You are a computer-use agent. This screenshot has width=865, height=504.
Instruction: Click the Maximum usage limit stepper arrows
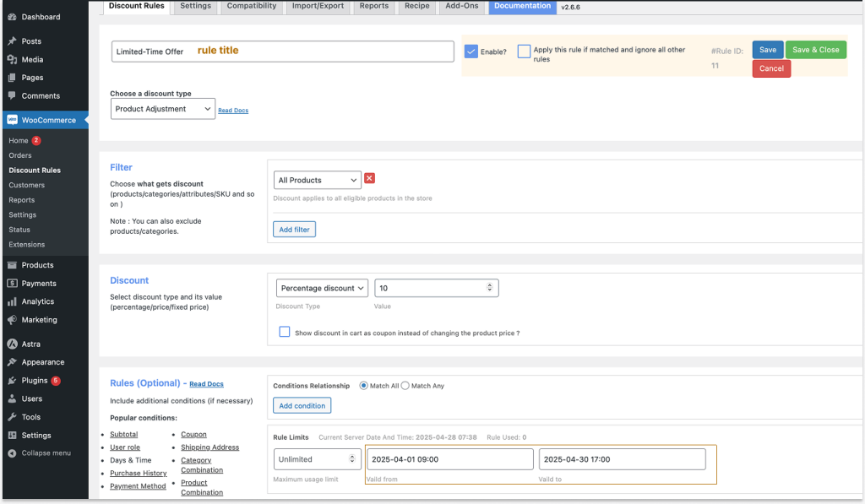point(352,458)
